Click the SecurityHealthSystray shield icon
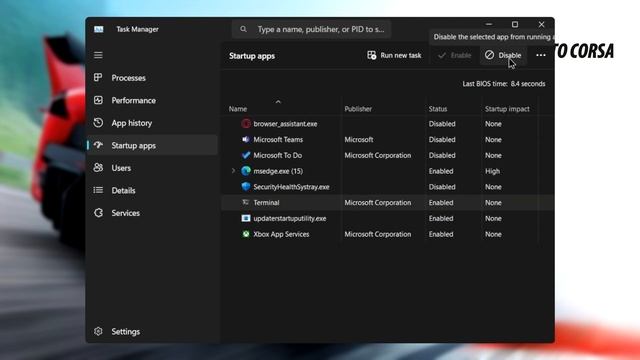The image size is (640, 360). [x=246, y=187]
